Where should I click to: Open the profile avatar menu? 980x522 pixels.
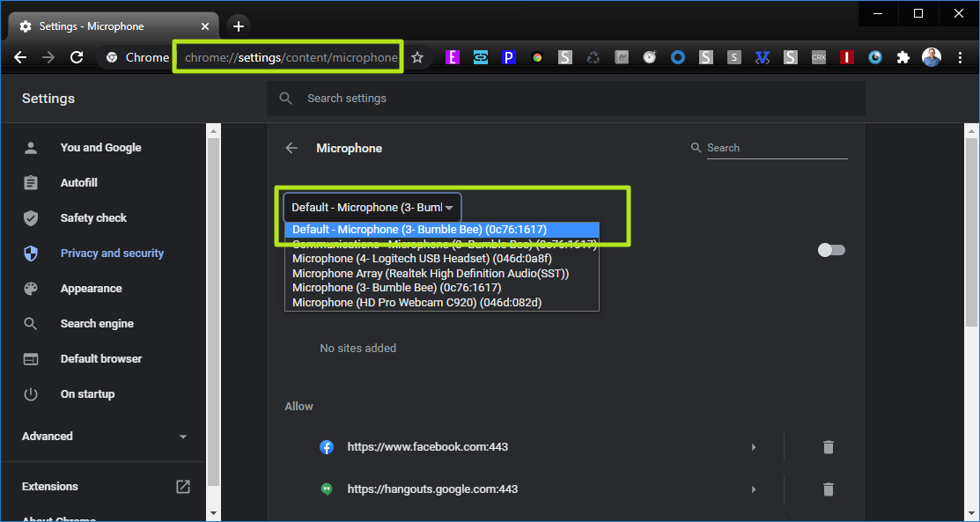[x=932, y=57]
